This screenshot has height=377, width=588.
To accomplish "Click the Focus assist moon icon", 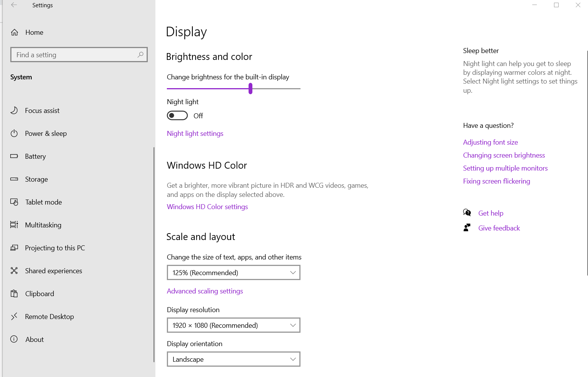I will (x=14, y=110).
